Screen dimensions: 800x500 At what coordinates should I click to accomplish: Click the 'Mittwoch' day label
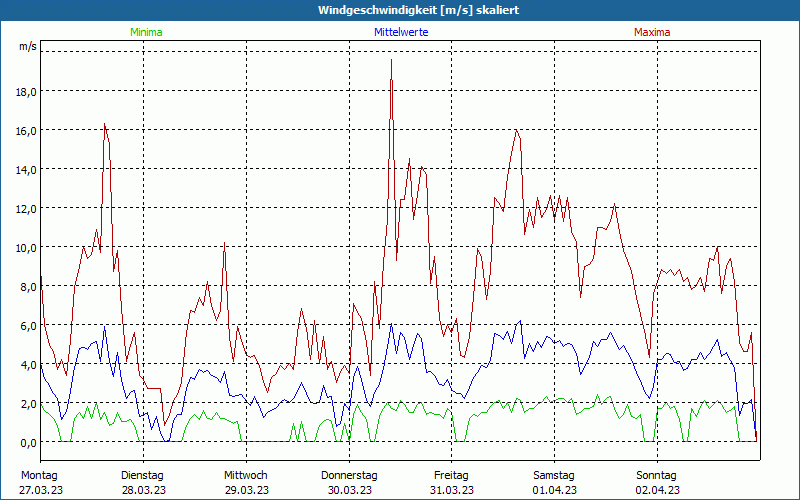(246, 475)
